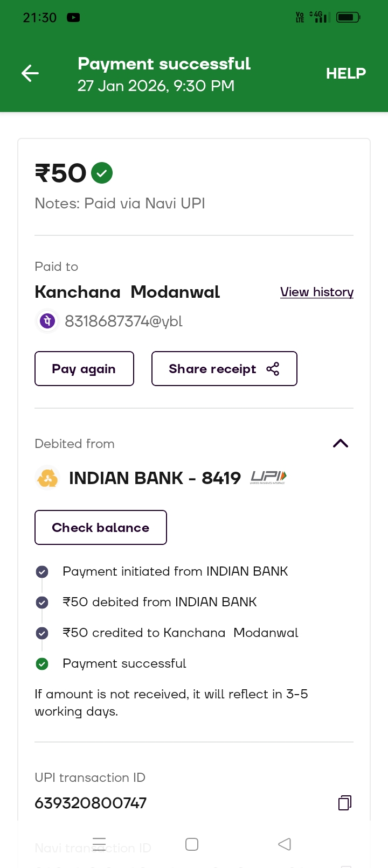Collapse the Debited from section

pyautogui.click(x=341, y=444)
